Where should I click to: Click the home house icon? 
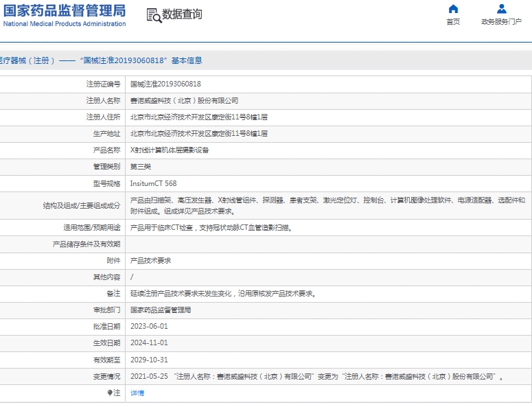tap(453, 9)
